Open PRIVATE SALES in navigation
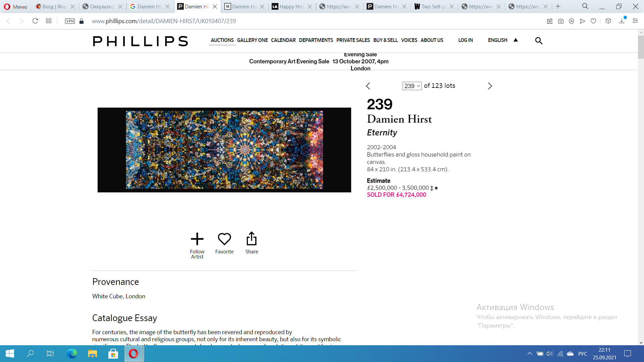This screenshot has width=644, height=362. coord(353,40)
